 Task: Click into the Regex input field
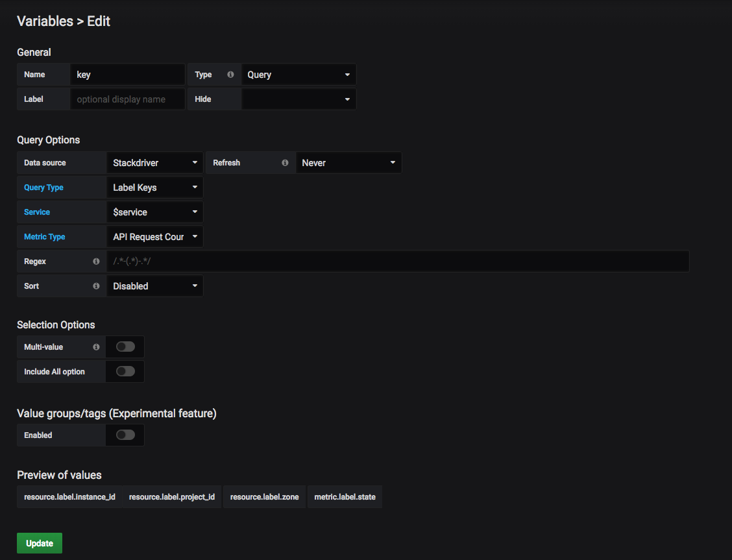coord(397,262)
